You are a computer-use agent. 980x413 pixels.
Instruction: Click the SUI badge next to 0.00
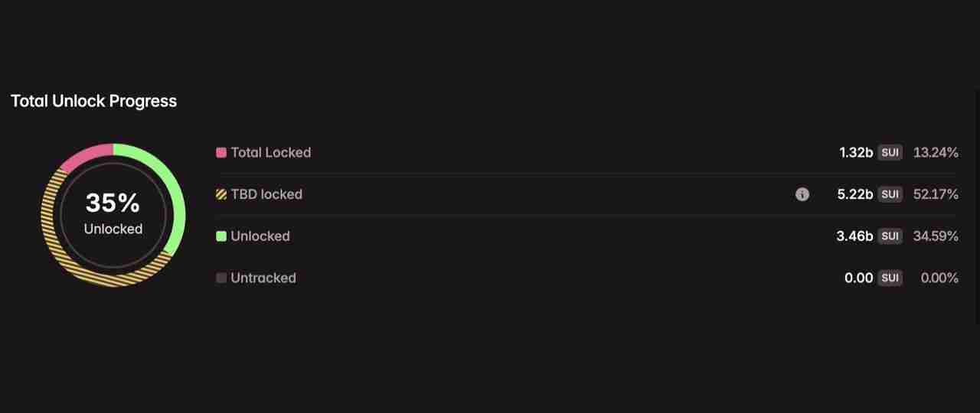pyautogui.click(x=890, y=278)
